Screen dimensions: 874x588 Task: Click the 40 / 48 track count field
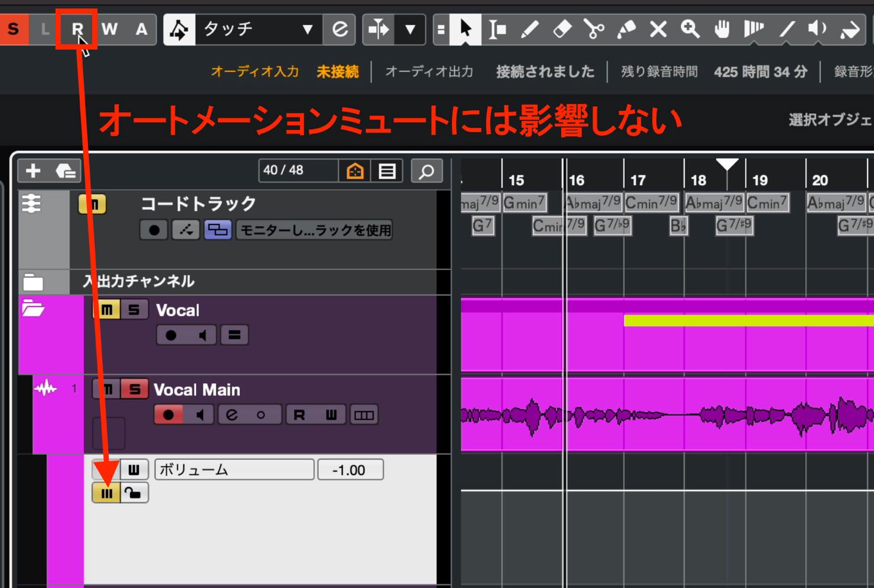coord(298,171)
